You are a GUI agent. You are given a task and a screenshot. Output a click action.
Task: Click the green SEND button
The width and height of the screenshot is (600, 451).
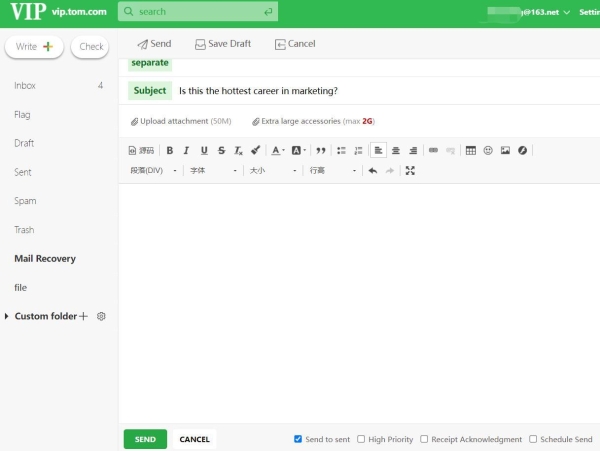(145, 439)
